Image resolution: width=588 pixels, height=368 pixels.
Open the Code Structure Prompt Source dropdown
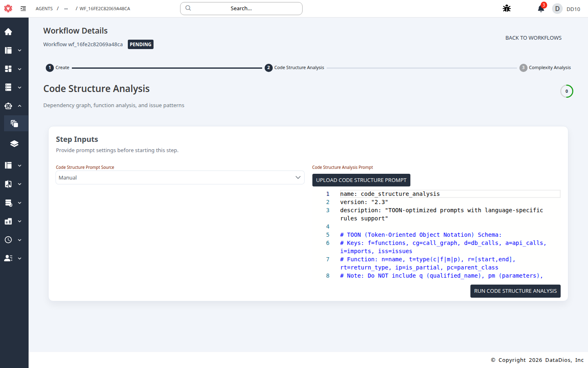point(180,177)
